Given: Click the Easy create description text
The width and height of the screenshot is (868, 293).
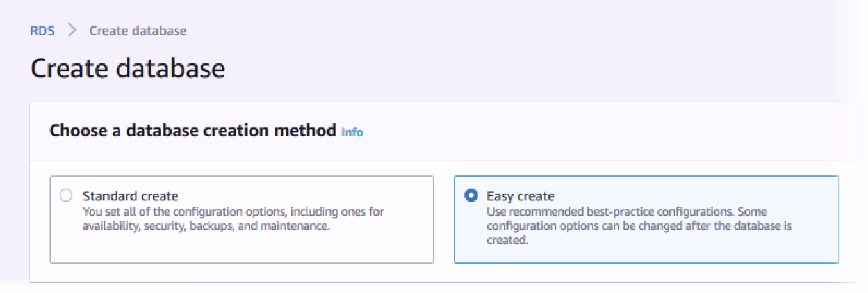Looking at the screenshot, I should tap(626, 226).
